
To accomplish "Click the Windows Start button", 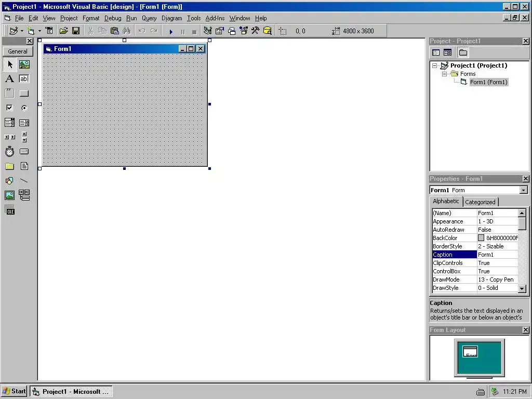I will 14,391.
